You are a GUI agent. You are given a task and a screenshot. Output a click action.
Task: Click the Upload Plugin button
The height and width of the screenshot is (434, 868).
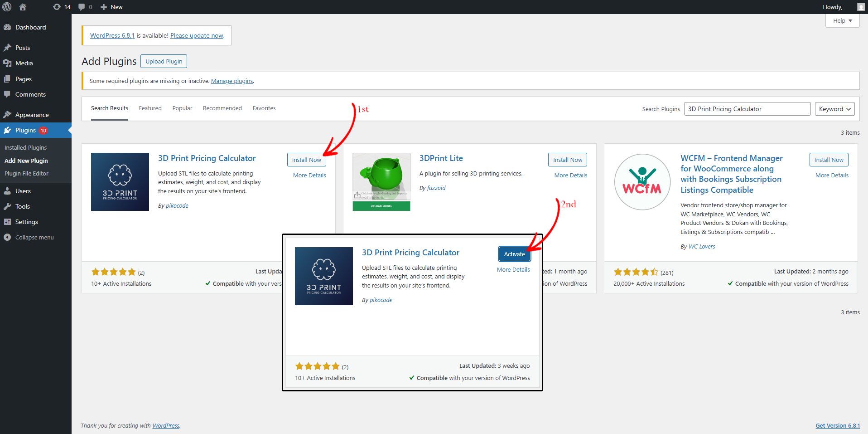(164, 61)
